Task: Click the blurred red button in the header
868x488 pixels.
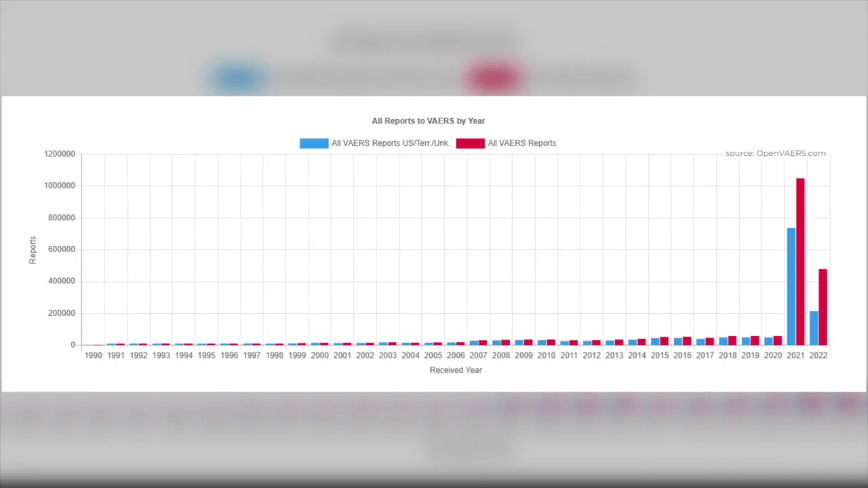Action: 494,77
